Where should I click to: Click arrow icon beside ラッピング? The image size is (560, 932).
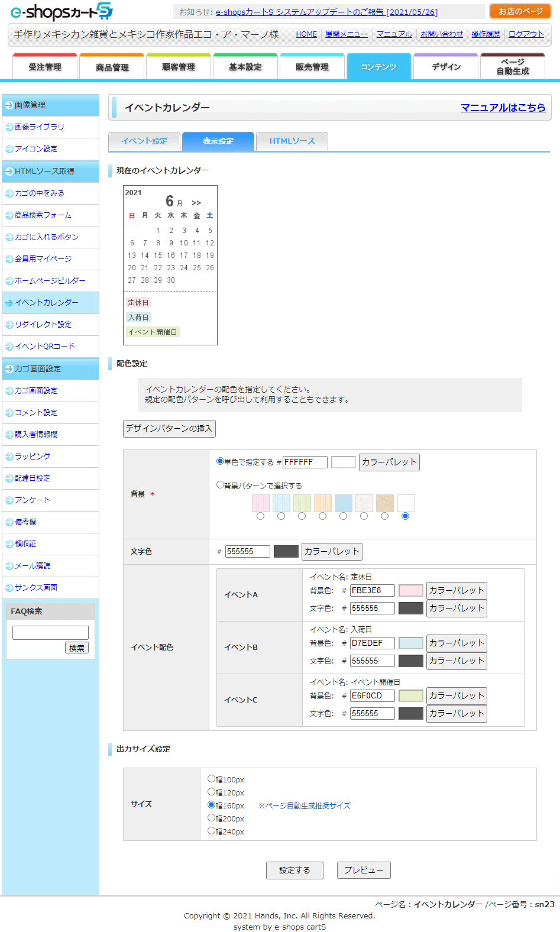[x=9, y=457]
